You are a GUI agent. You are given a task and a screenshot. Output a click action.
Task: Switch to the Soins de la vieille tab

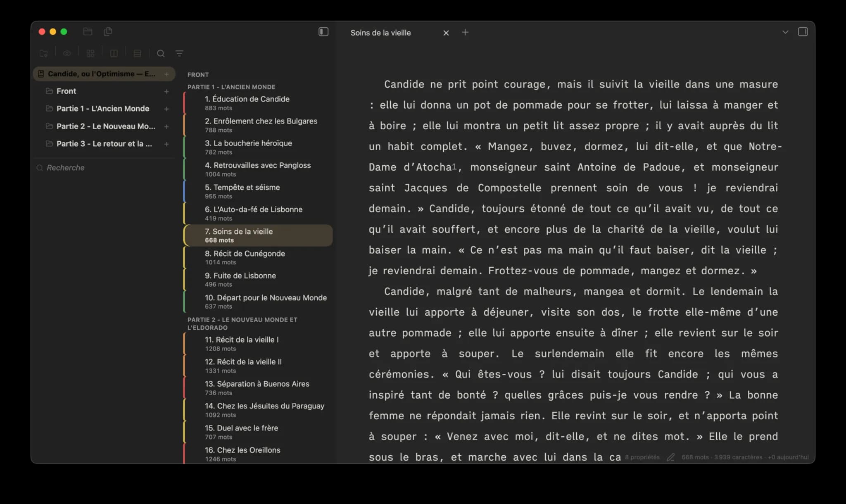coord(380,33)
